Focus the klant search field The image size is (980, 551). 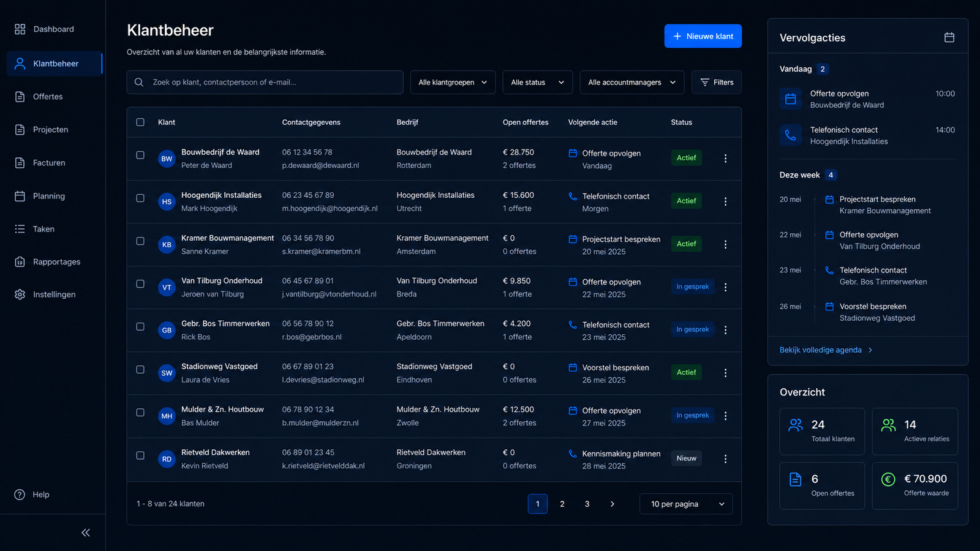tap(265, 82)
